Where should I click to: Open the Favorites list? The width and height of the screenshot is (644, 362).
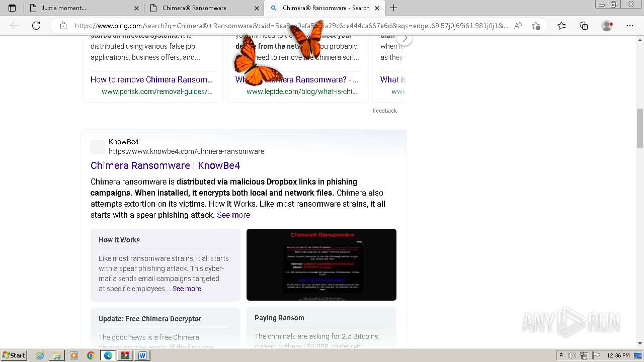coord(561,26)
